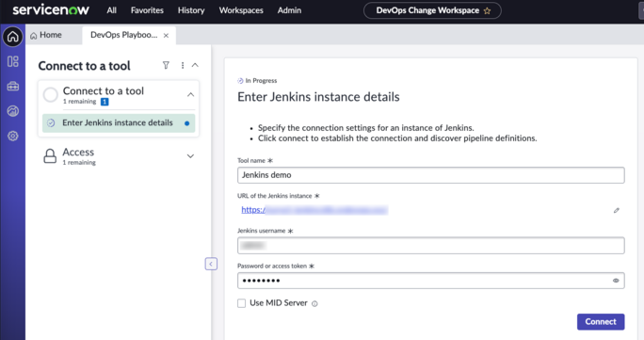
Task: Open the https Jenkins URL link
Action: click(314, 210)
